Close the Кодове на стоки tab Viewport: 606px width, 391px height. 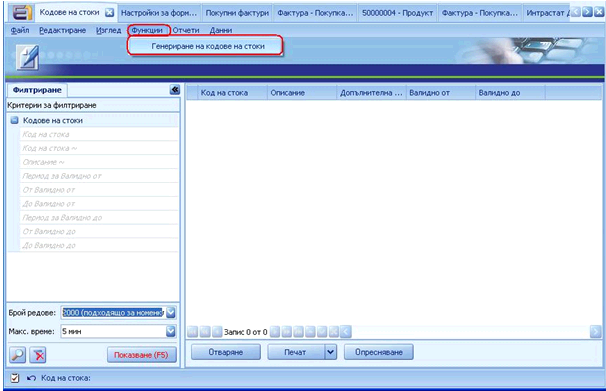click(110, 13)
